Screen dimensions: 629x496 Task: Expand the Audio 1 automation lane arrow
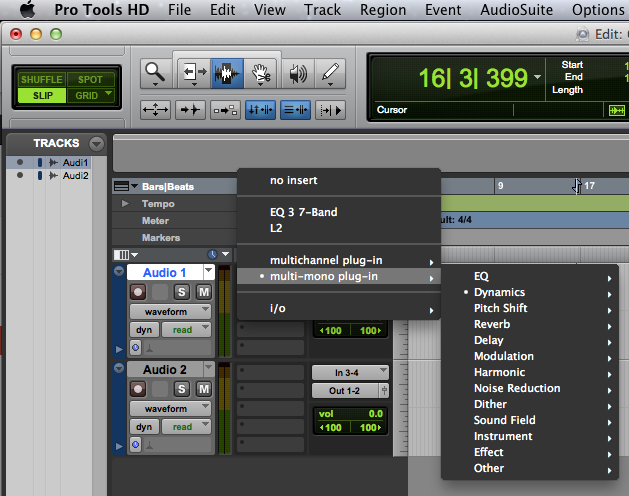[x=119, y=349]
